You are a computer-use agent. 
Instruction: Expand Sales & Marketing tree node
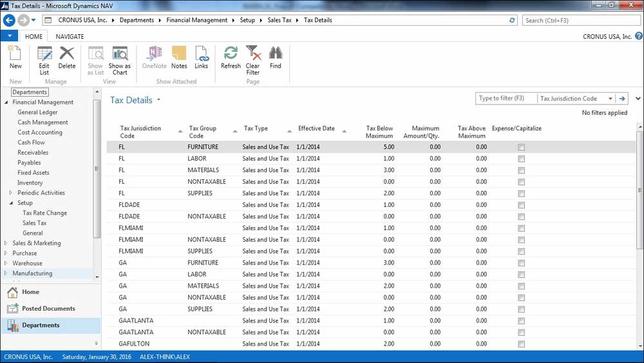coord(6,243)
